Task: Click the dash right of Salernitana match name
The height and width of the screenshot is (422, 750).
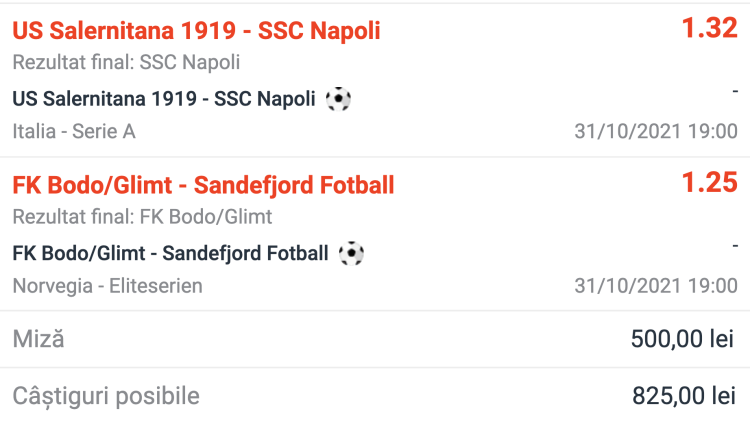Action: [x=734, y=90]
